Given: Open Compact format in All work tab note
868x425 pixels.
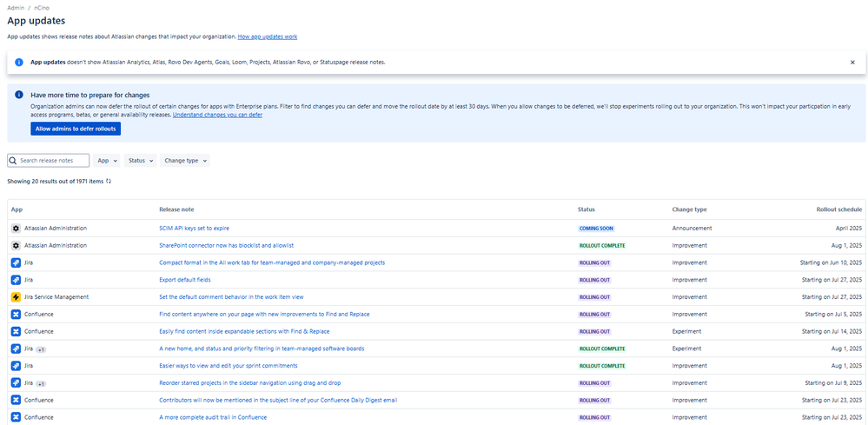Looking at the screenshot, I should [x=272, y=262].
